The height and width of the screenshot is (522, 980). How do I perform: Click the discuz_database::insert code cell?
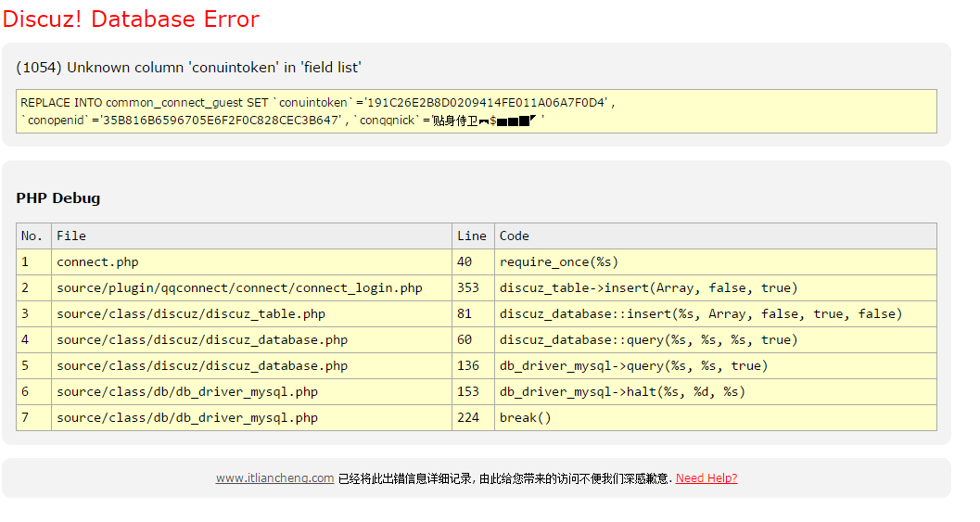point(700,313)
